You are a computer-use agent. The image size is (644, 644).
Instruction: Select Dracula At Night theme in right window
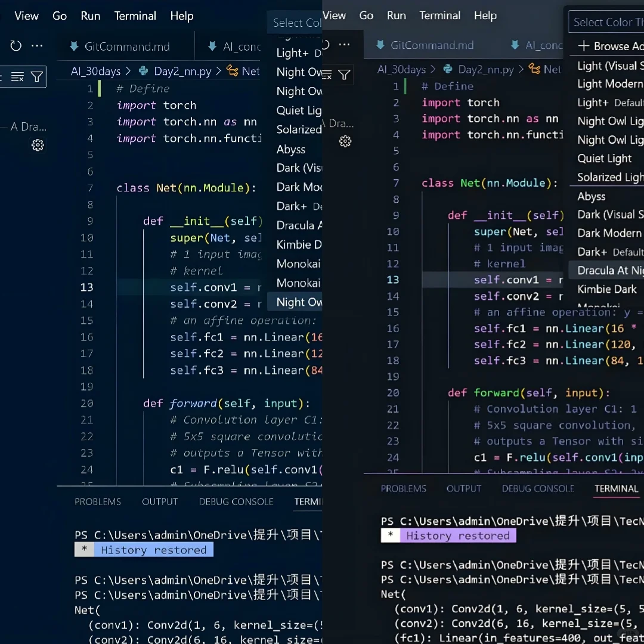pyautogui.click(x=606, y=271)
